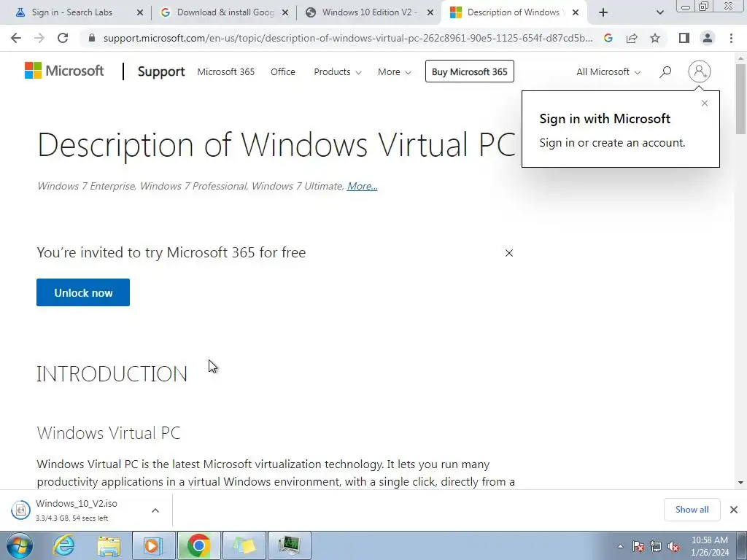Reload the current page
The height and width of the screenshot is (560, 747).
click(x=63, y=38)
